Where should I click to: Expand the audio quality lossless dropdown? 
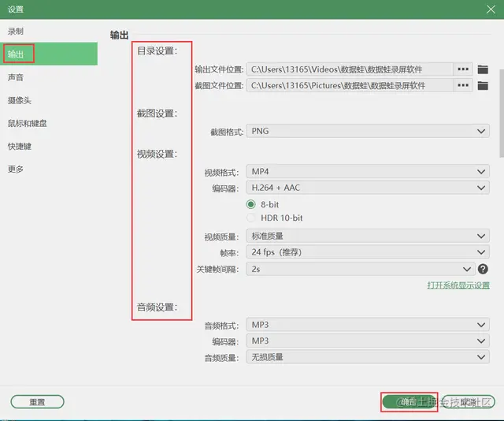click(x=368, y=357)
